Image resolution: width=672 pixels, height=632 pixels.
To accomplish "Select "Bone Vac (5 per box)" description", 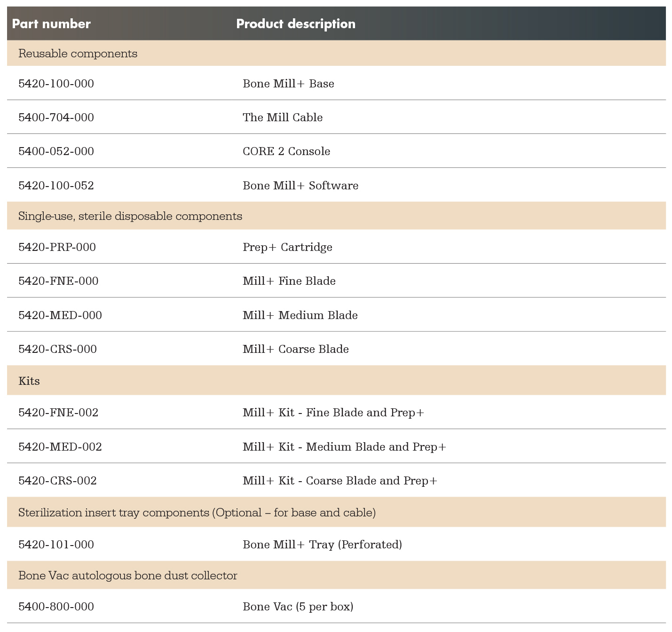I will (298, 607).
